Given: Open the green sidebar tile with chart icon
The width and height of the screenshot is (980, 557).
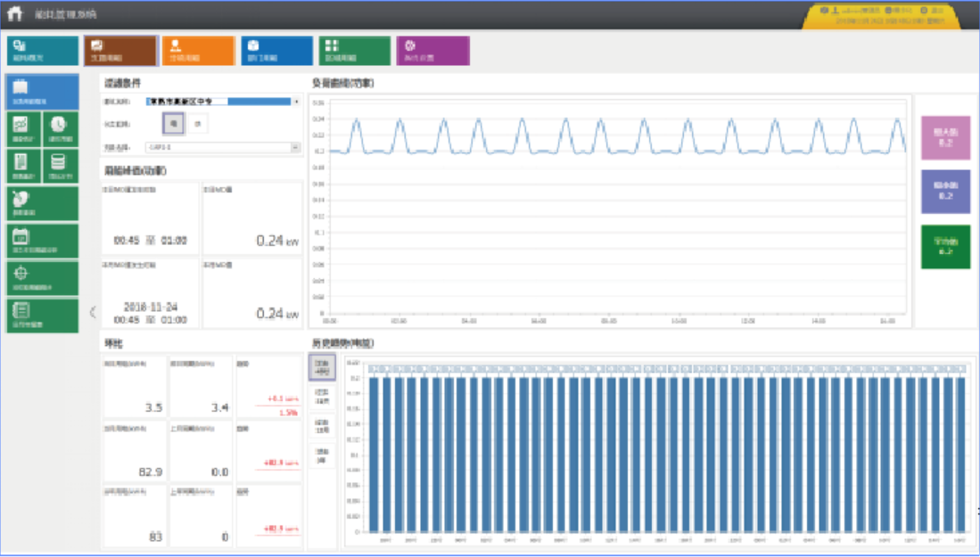Looking at the screenshot, I should pyautogui.click(x=23, y=129).
